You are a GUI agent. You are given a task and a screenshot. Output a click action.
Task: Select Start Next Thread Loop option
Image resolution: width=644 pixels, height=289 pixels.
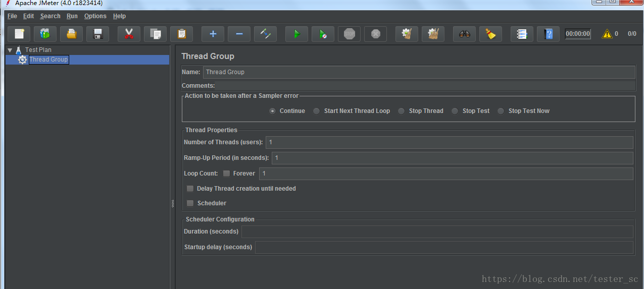(316, 111)
